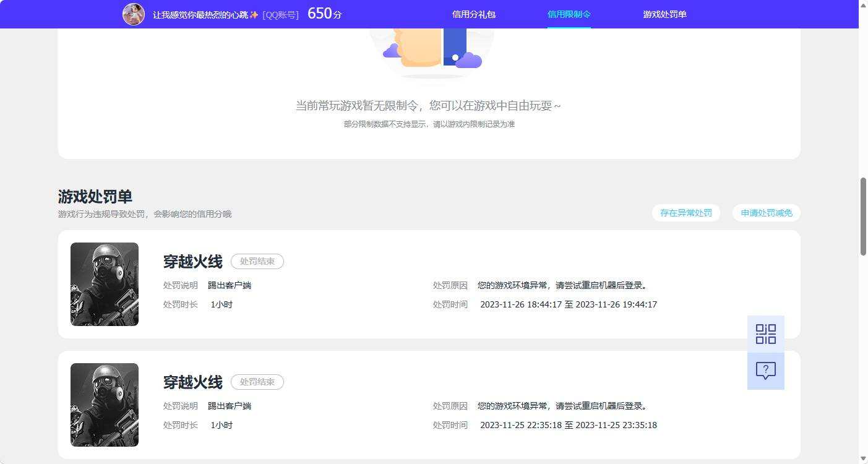
Task: Click the user avatar in header
Action: (134, 14)
